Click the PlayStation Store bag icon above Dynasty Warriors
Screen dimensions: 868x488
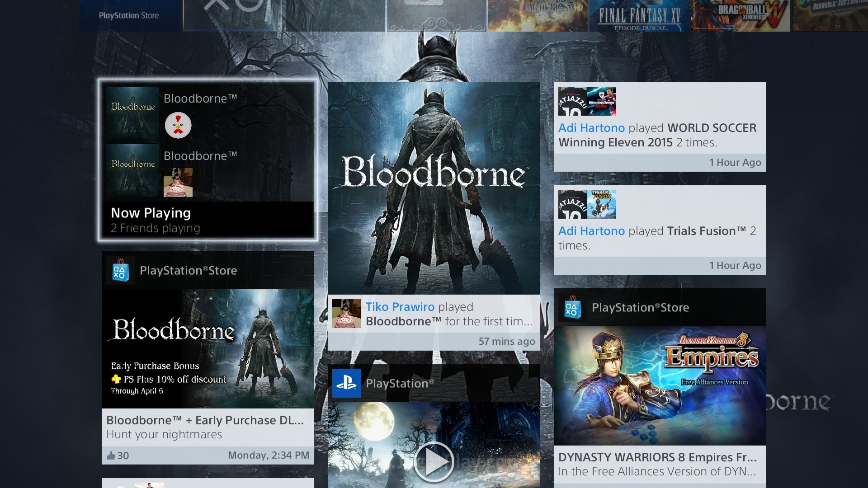tap(572, 307)
